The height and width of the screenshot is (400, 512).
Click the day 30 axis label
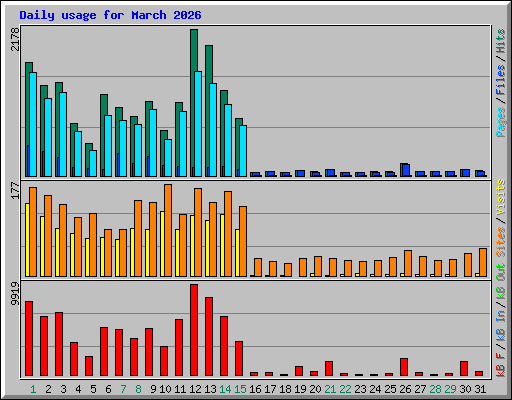[465, 389]
